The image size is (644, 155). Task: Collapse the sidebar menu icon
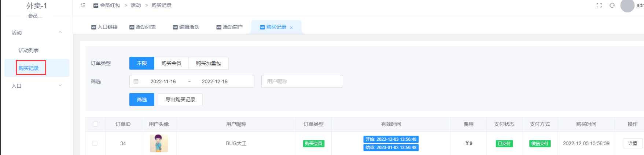click(x=83, y=5)
